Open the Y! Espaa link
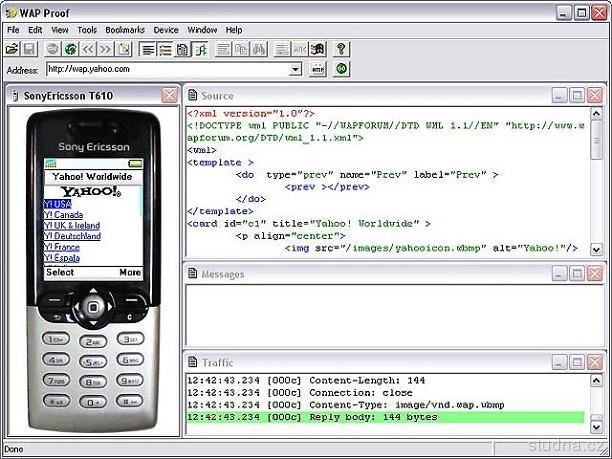This screenshot has height=459, width=612. [62, 258]
